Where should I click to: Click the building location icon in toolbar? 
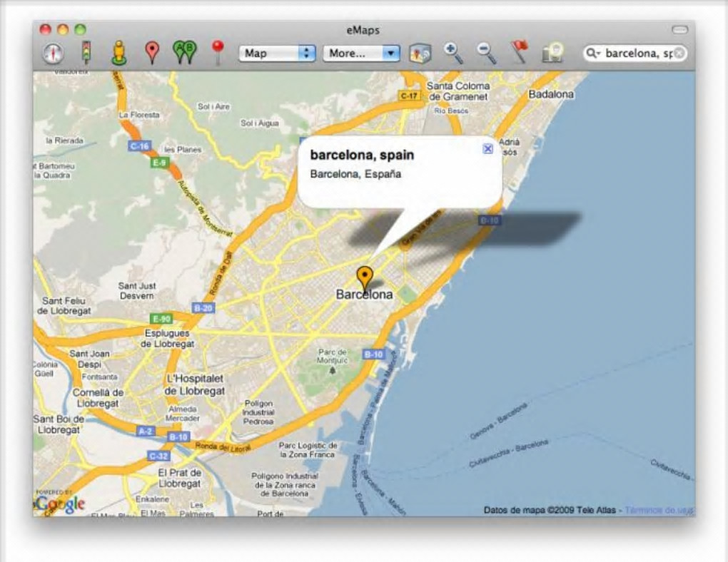coord(552,53)
